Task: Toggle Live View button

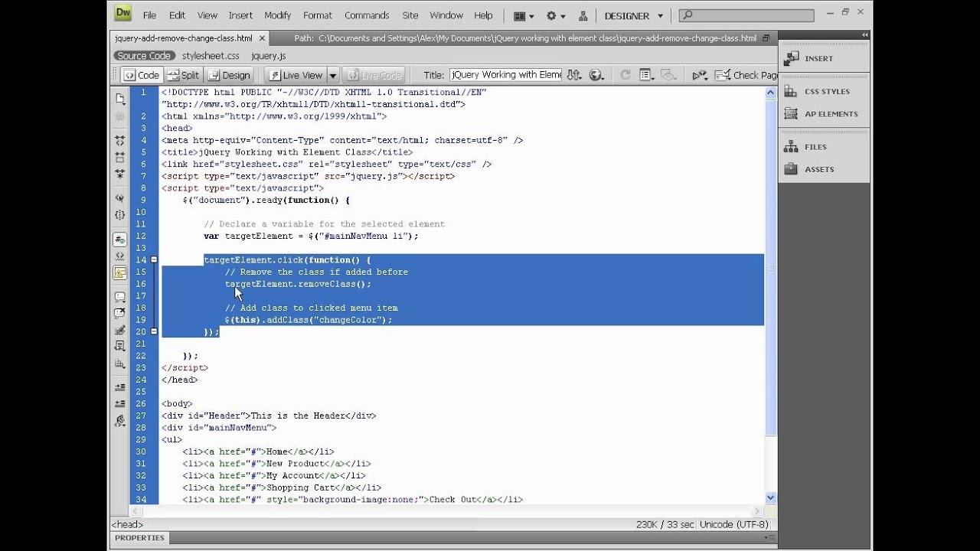Action: click(x=296, y=75)
